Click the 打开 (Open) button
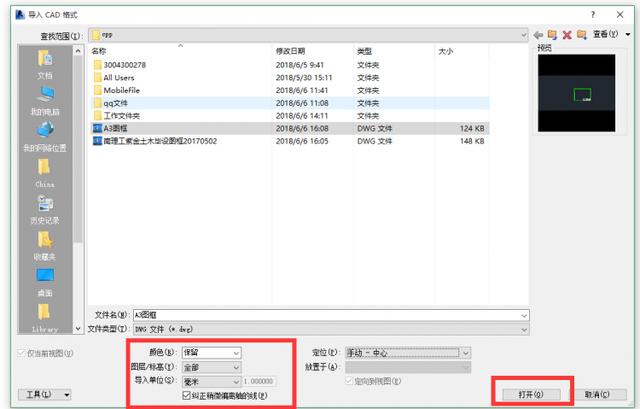Viewport: 640px width, 409px height. [x=530, y=395]
